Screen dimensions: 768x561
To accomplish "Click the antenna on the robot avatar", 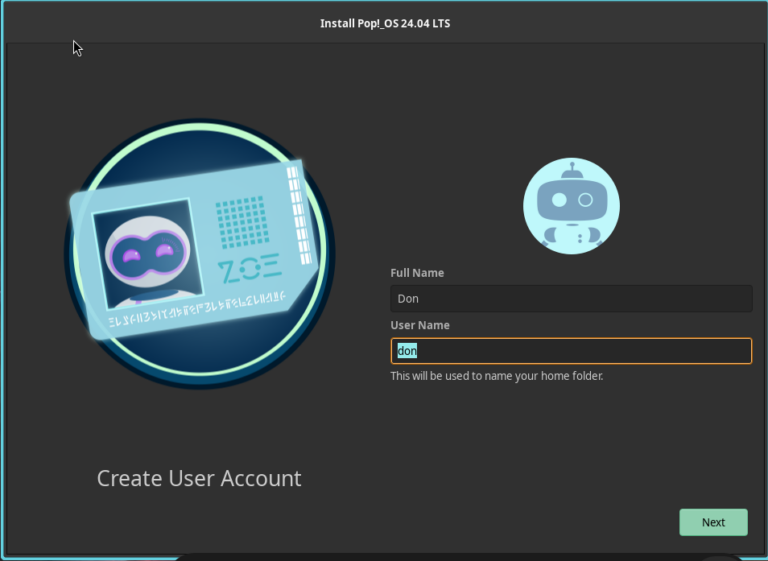I will (x=571, y=167).
